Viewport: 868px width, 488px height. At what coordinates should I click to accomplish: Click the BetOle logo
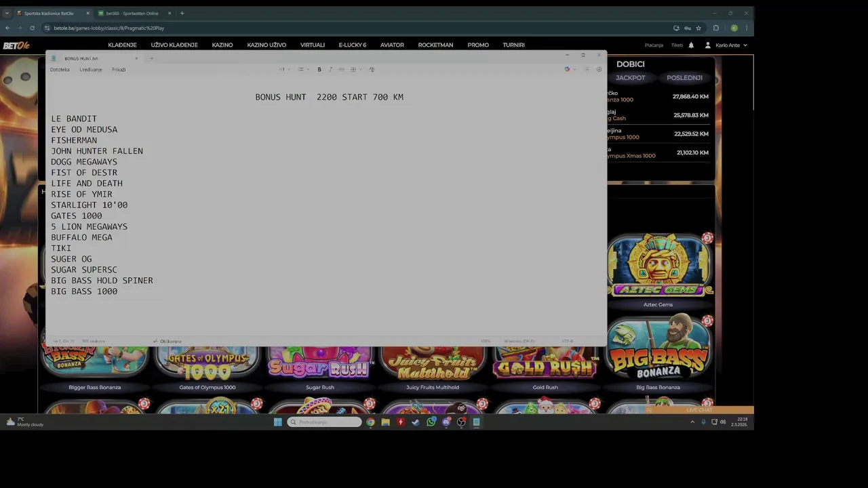click(16, 45)
